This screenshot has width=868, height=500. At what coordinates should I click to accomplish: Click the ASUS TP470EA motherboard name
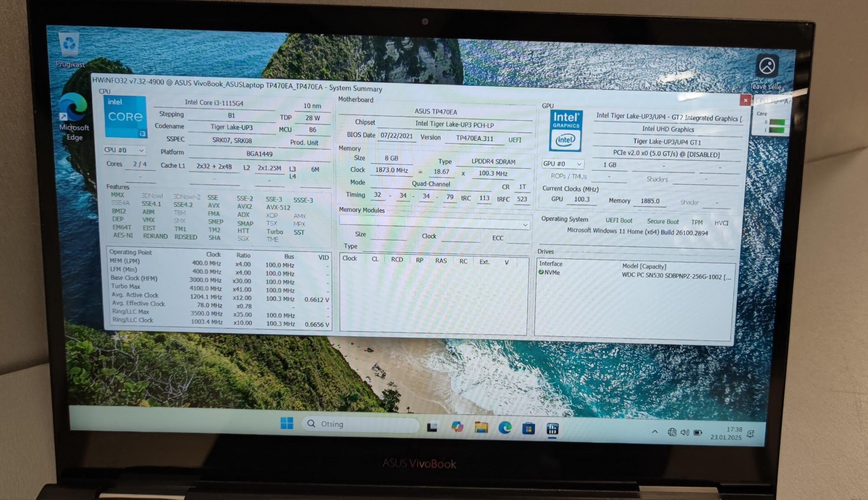[435, 112]
